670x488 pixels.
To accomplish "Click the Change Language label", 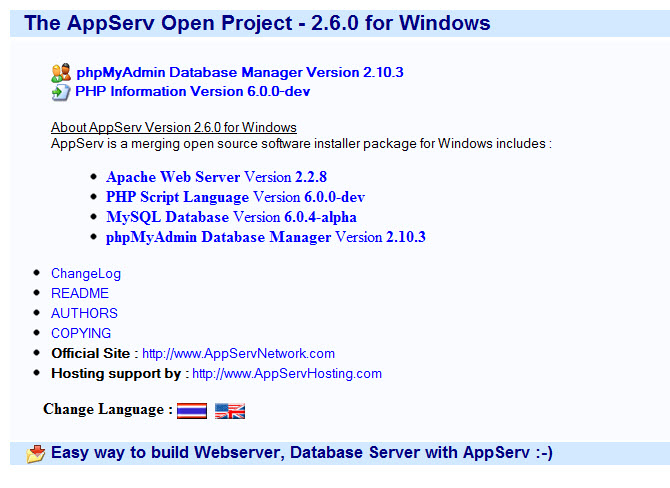I will point(108,409).
